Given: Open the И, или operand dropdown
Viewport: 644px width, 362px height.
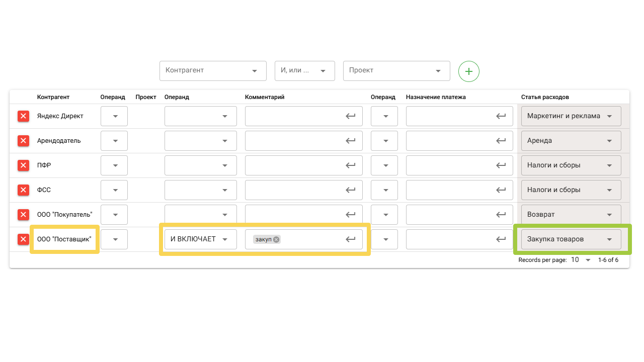Looking at the screenshot, I should click(304, 71).
